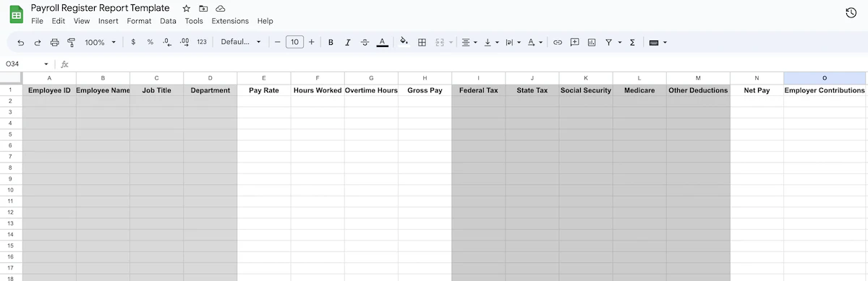This screenshot has height=281, width=868.
Task: Increase font size with plus button
Action: click(312, 43)
